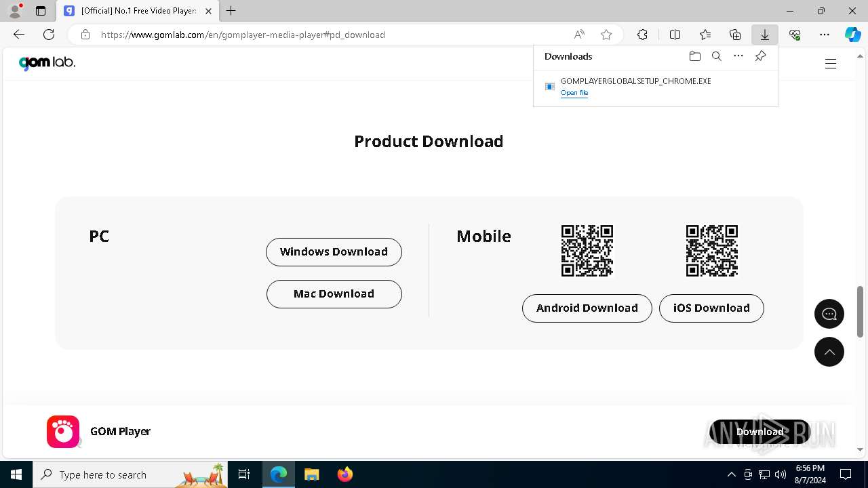Open the notification center
Viewport: 868px width, 488px height.
(846, 474)
